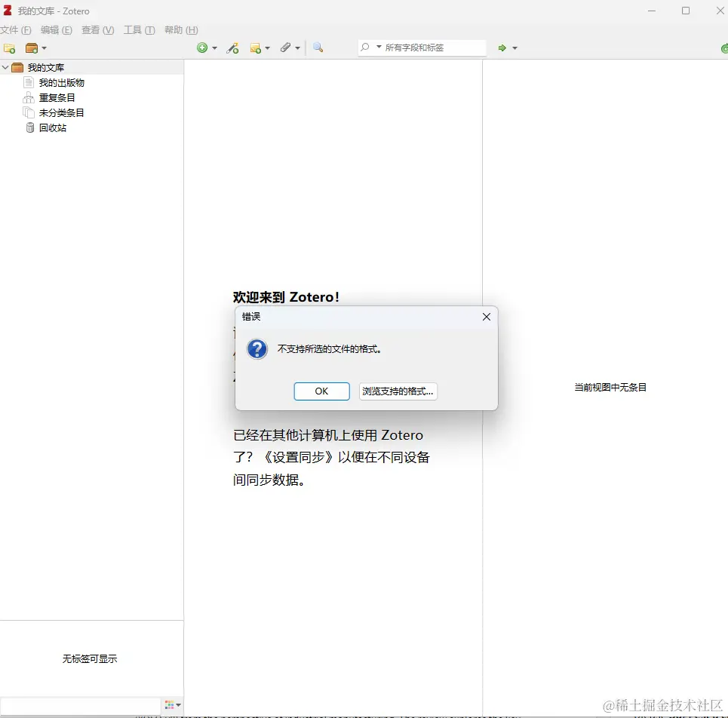Open the 查看 (V) menu
The height and width of the screenshot is (718, 728).
pos(97,30)
